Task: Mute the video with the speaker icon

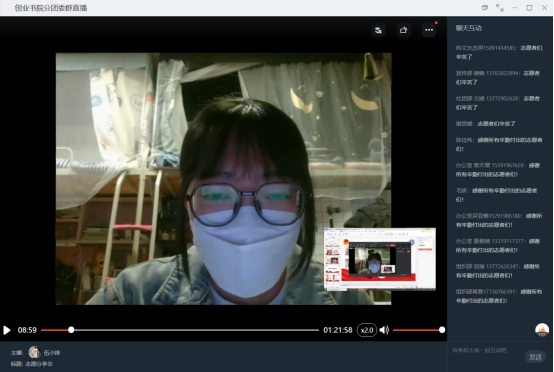Action: click(x=384, y=330)
